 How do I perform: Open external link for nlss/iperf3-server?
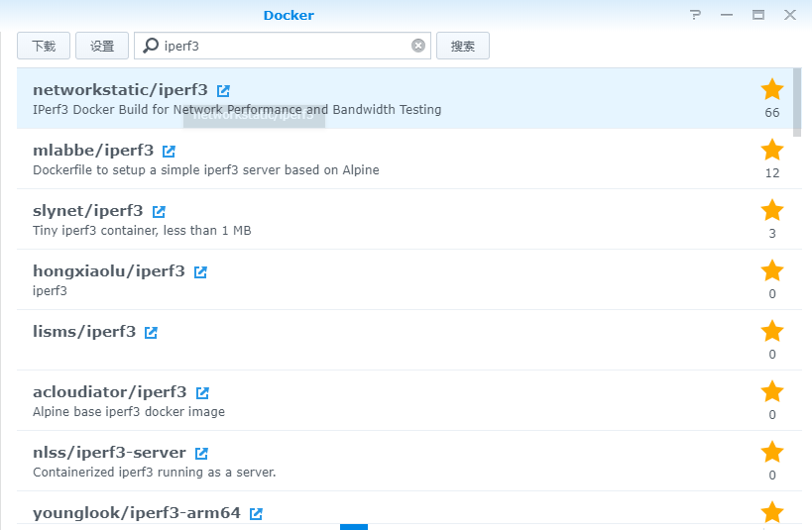pos(201,454)
